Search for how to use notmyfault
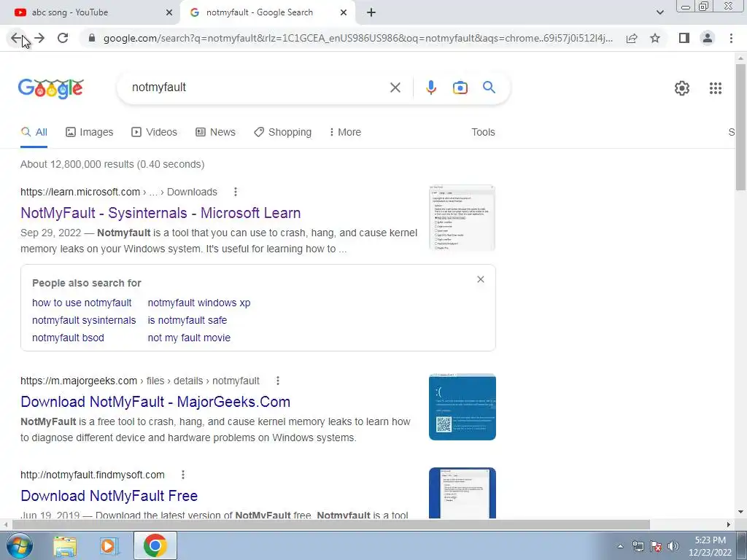 pyautogui.click(x=82, y=303)
